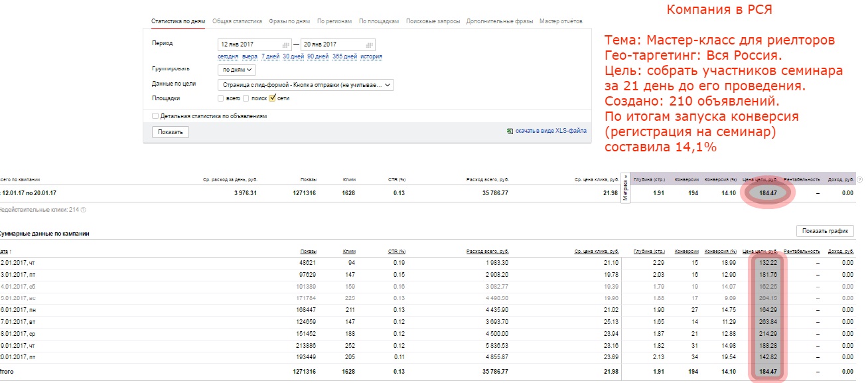Switch to Статистика по дням tab
This screenshot has height=383, width=868.
tap(179, 21)
